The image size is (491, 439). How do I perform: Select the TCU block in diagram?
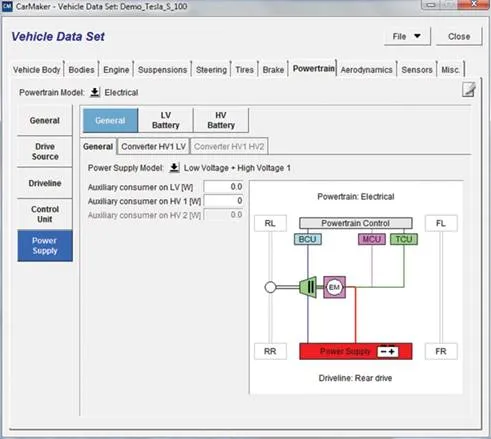[x=404, y=239]
